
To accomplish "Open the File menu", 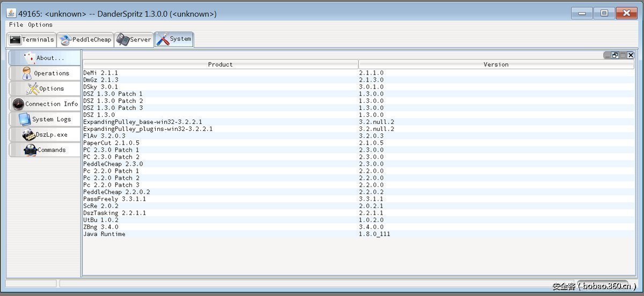I will click(16, 25).
